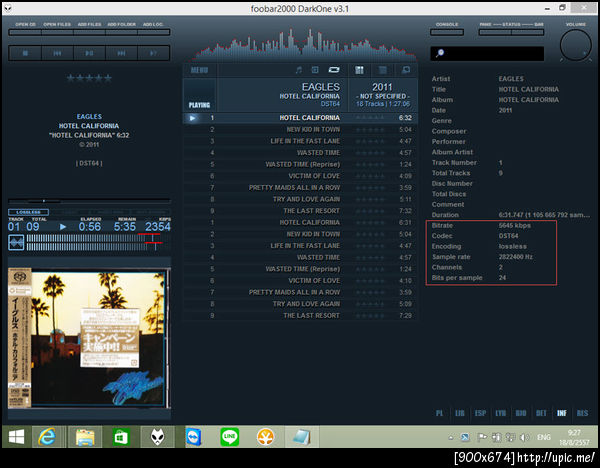Screen dimensions: 600x468
Task: Select Life in the Fast Lane 4:47
Action: tap(300, 141)
